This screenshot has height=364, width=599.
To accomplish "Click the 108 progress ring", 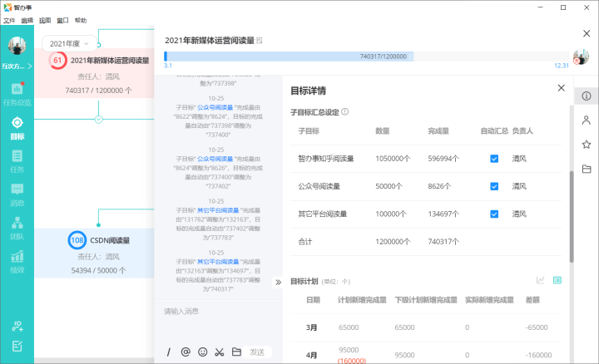I will coord(77,240).
